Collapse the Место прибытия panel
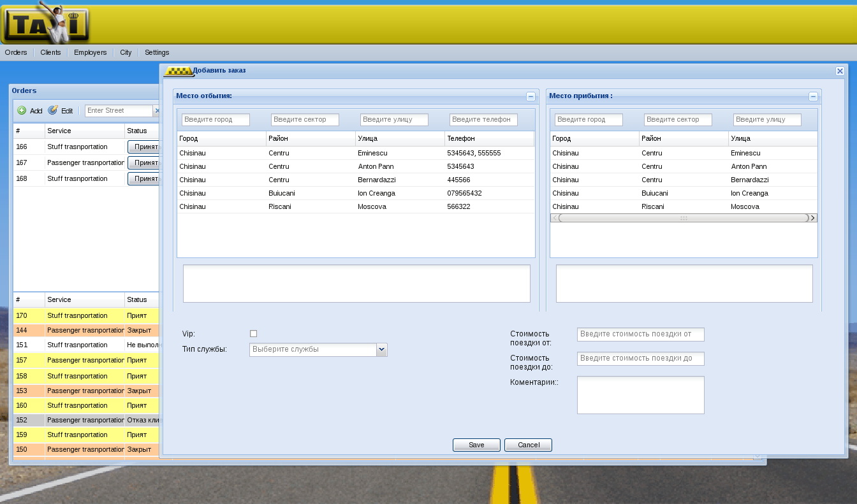Viewport: 857px width, 504px height. [x=813, y=96]
